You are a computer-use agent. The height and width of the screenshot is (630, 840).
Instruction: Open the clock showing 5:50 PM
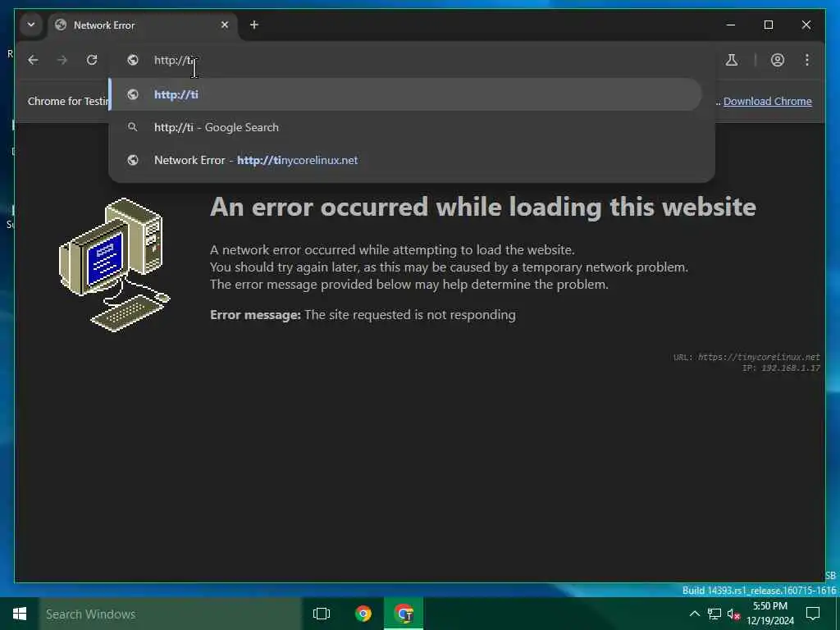770,614
